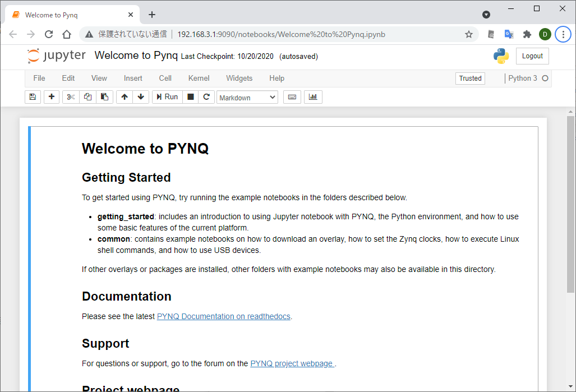Image resolution: width=576 pixels, height=392 pixels.
Task: Interrupt the kernel stop icon
Action: 190,97
